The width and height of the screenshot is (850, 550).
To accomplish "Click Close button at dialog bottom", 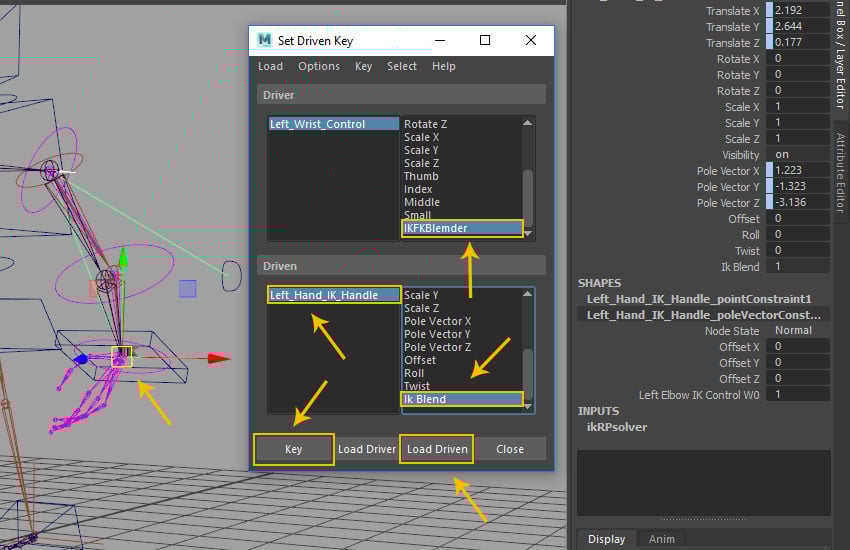I will [x=509, y=449].
